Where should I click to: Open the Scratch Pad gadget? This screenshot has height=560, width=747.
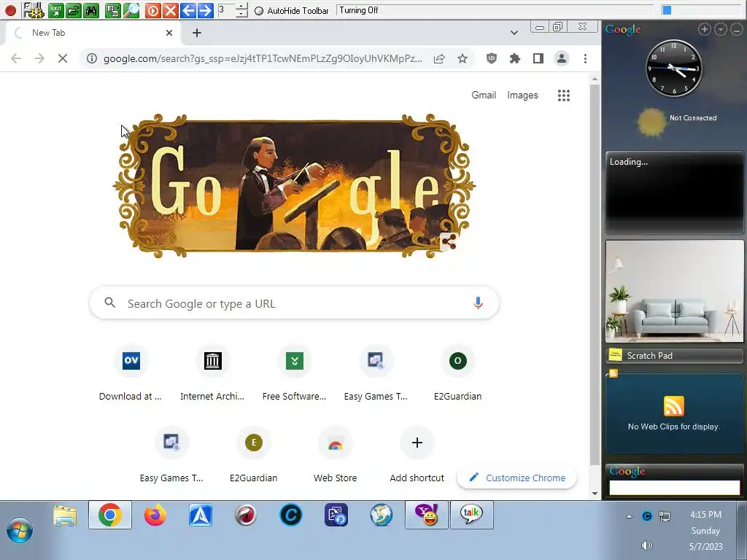click(x=675, y=355)
